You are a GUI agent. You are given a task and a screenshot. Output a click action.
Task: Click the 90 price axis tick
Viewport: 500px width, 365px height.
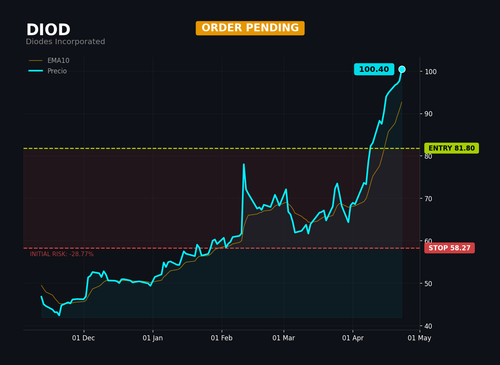[428, 114]
